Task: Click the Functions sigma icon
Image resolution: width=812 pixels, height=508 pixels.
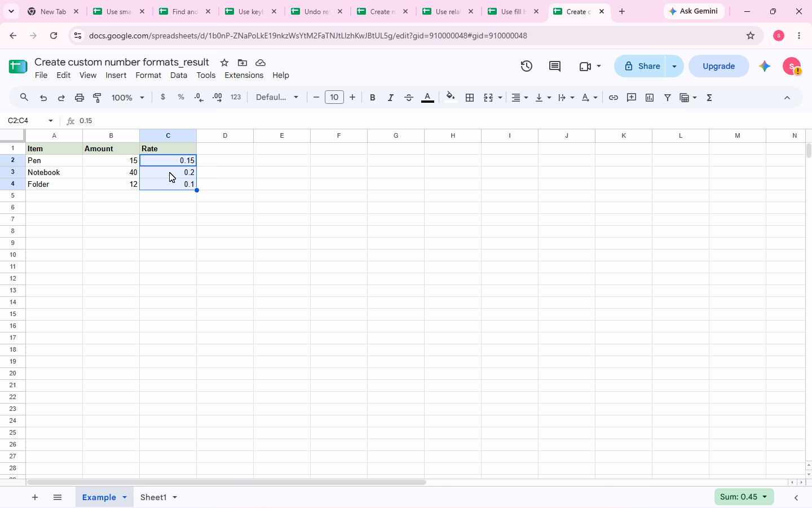Action: pos(709,98)
